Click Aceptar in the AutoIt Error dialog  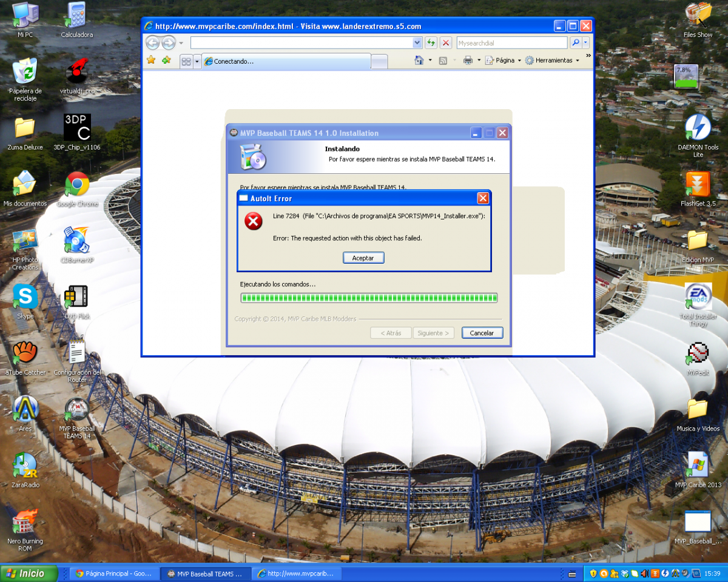363,258
